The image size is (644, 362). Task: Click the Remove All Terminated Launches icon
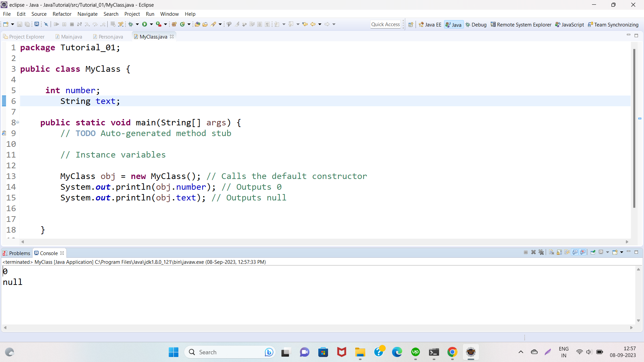[x=541, y=252]
